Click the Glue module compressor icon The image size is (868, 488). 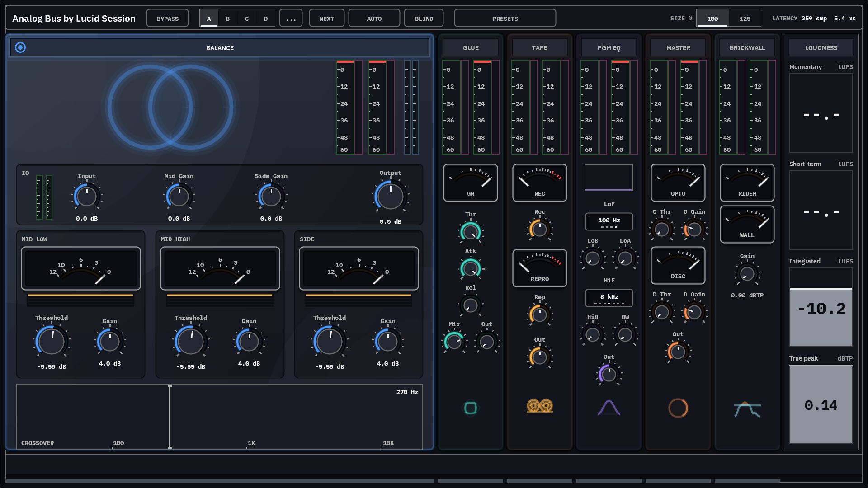[x=471, y=408]
